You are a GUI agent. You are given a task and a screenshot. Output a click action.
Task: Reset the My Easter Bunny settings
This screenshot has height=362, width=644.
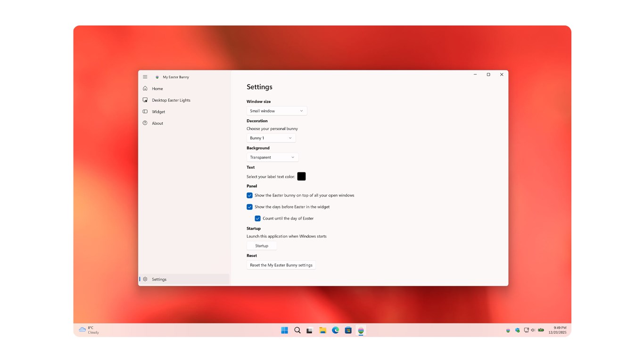tap(281, 265)
